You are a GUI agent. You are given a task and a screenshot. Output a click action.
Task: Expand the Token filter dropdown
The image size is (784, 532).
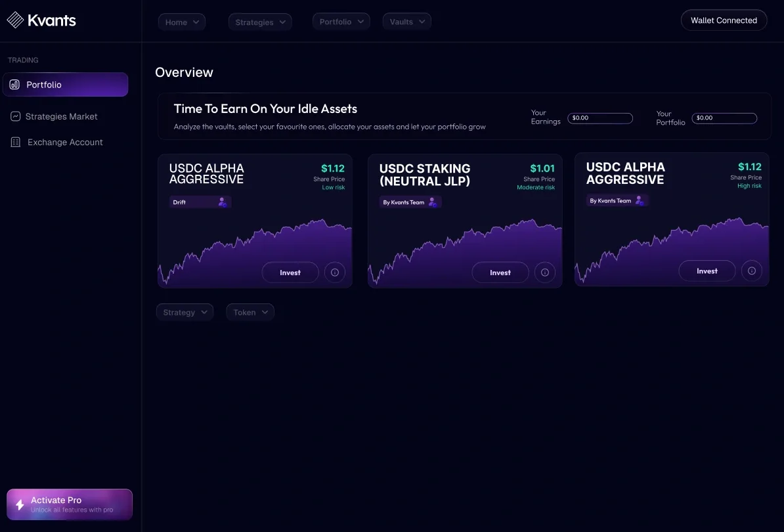(x=250, y=312)
